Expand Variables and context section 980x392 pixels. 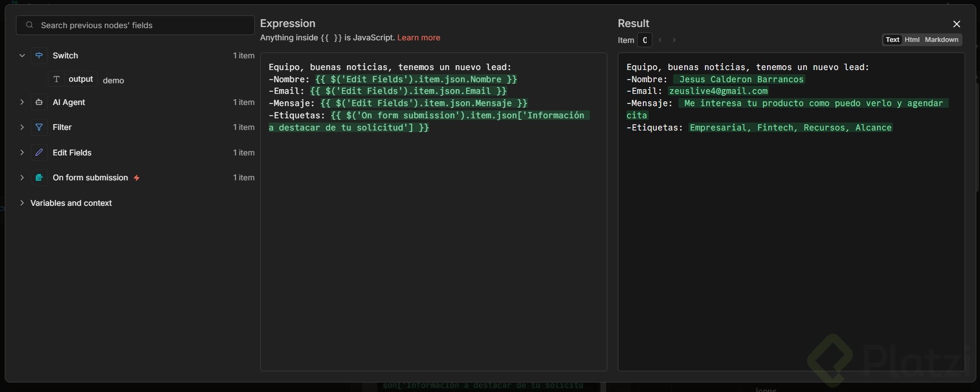click(x=22, y=203)
